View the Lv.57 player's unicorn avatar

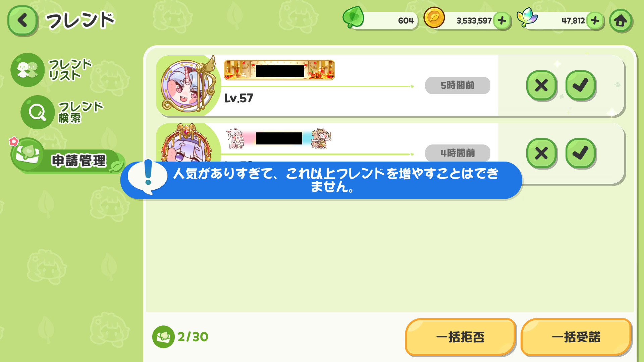(188, 85)
